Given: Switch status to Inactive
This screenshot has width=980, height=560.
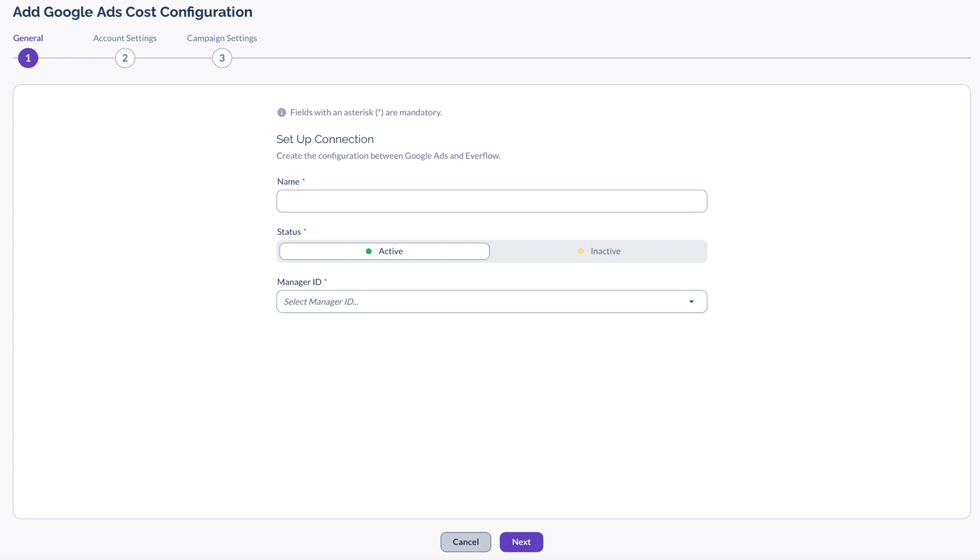Looking at the screenshot, I should [598, 252].
